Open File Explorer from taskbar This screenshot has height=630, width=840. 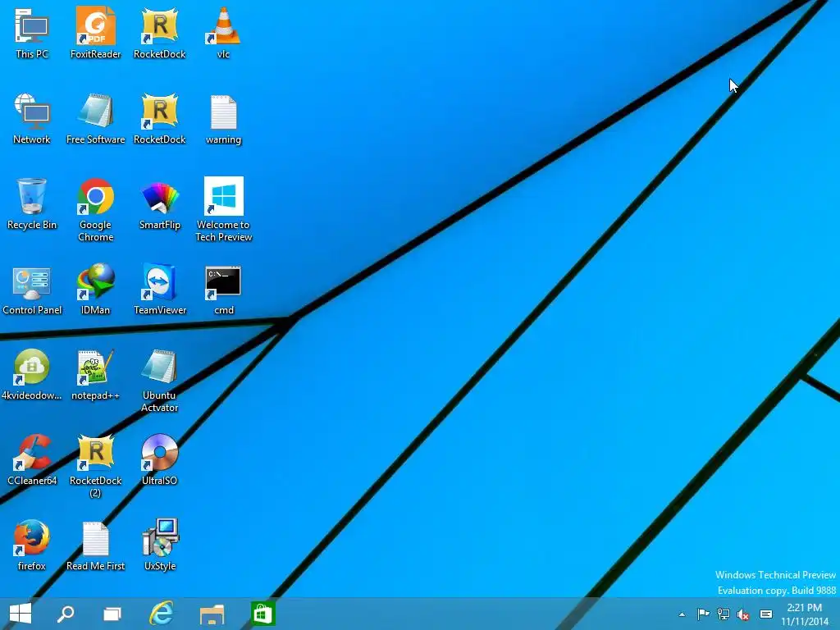coord(212,614)
